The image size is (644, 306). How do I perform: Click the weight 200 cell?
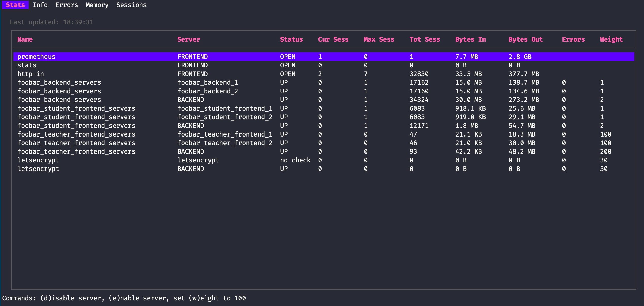click(606, 151)
